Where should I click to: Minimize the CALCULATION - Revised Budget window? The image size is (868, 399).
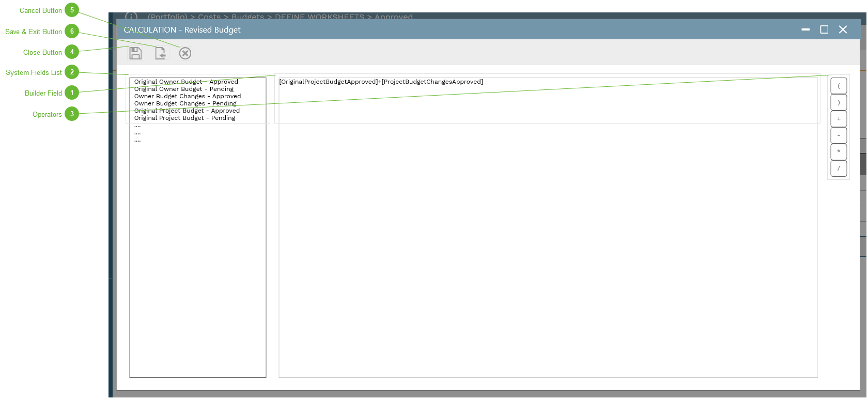click(805, 30)
